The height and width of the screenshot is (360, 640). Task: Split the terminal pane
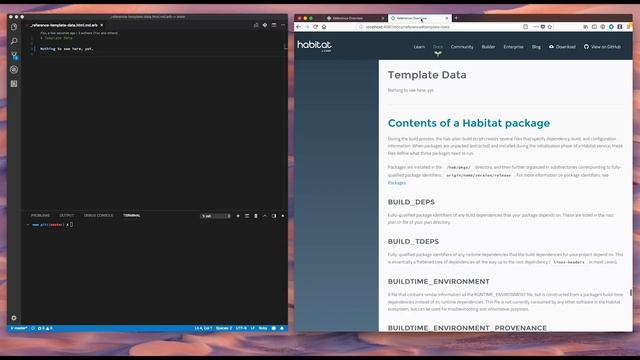(247, 216)
